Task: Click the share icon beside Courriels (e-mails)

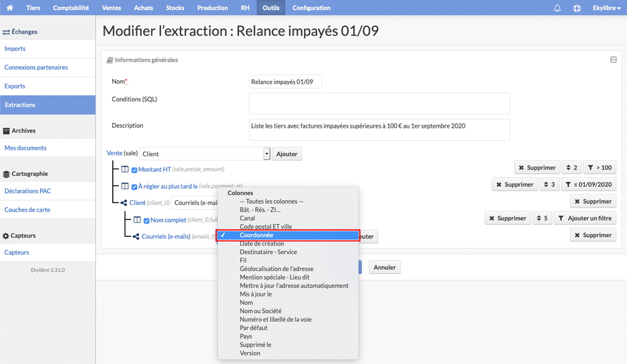Action: pyautogui.click(x=136, y=236)
